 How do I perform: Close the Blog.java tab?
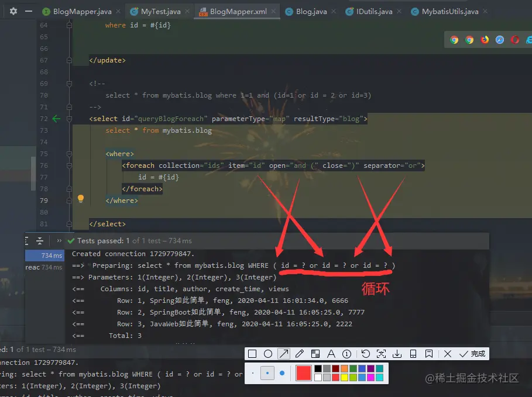click(x=334, y=12)
